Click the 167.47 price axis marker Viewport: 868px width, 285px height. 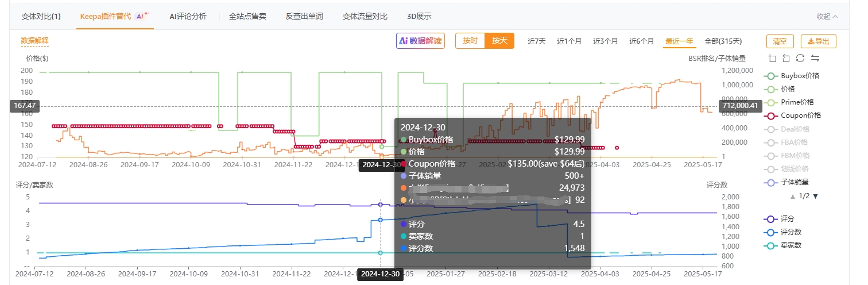(24, 106)
